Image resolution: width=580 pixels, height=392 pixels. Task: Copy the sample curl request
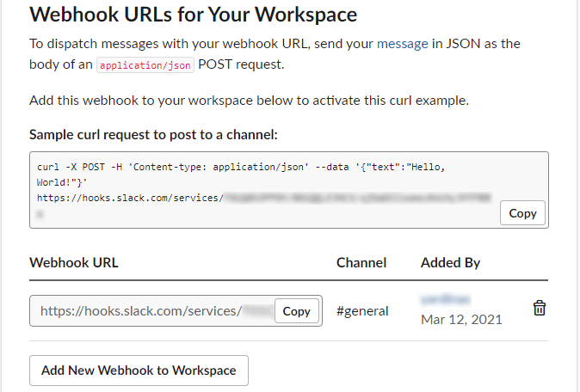[x=522, y=213]
